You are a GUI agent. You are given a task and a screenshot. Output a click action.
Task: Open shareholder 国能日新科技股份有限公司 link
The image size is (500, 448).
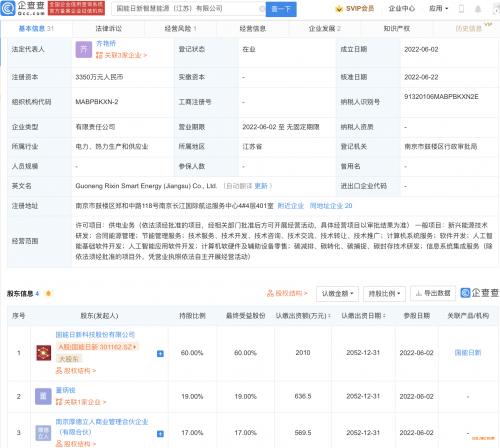(95, 334)
